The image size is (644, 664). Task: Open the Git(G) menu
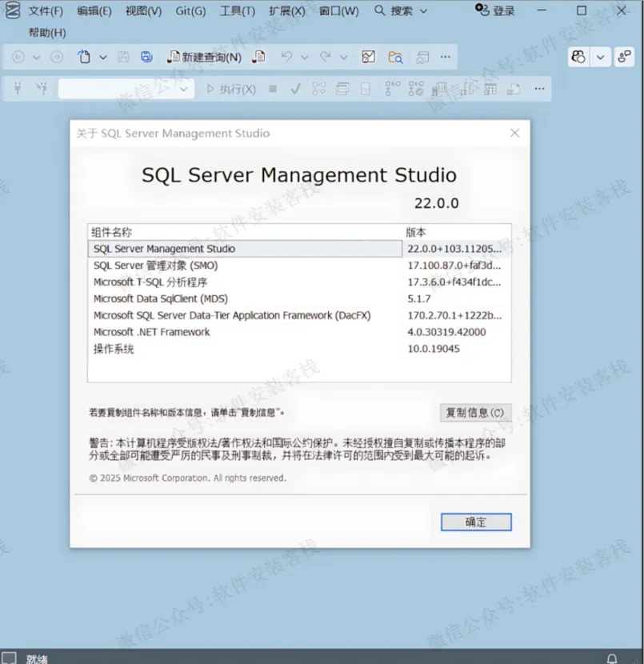pyautogui.click(x=190, y=11)
